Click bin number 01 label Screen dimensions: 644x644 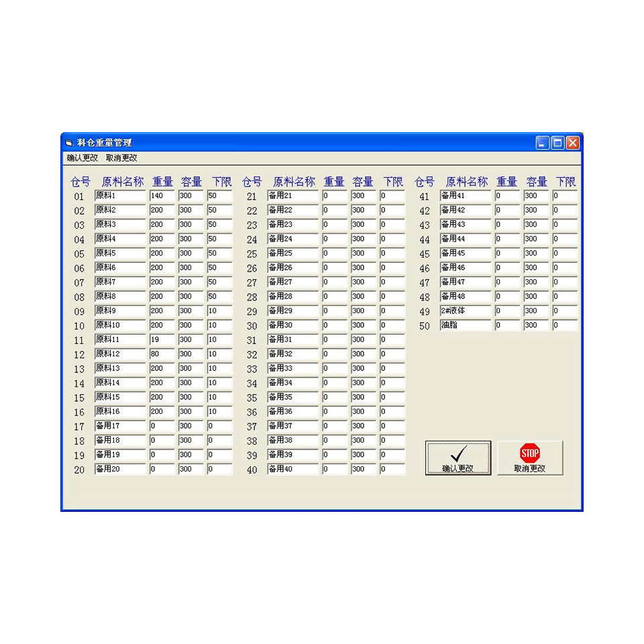(79, 197)
